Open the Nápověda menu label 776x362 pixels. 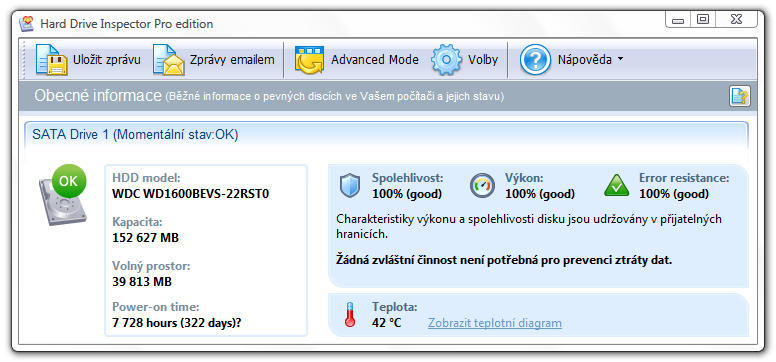click(584, 60)
